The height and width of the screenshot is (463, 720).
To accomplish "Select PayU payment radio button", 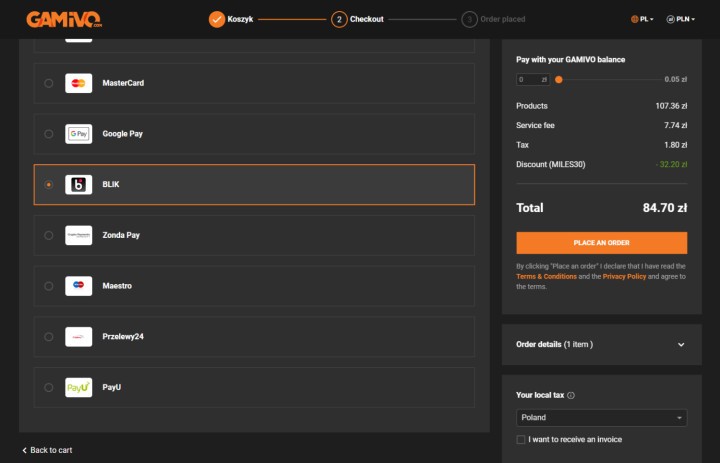I will [49, 387].
